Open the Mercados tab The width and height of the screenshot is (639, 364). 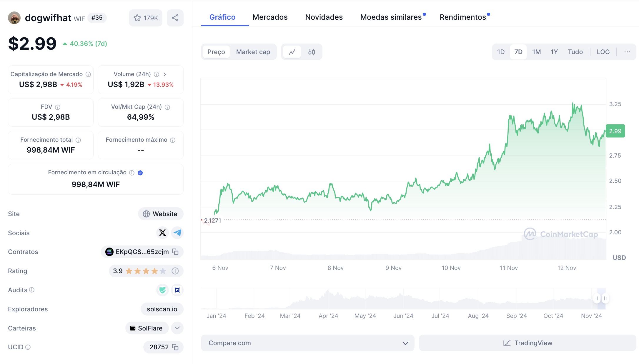point(270,17)
